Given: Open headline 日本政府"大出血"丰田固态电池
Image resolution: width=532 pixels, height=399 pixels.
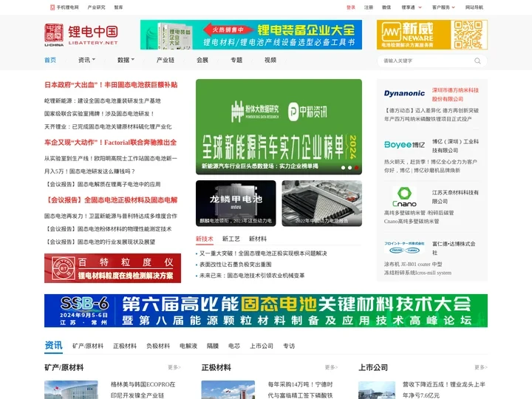Looking at the screenshot, I should [x=111, y=85].
